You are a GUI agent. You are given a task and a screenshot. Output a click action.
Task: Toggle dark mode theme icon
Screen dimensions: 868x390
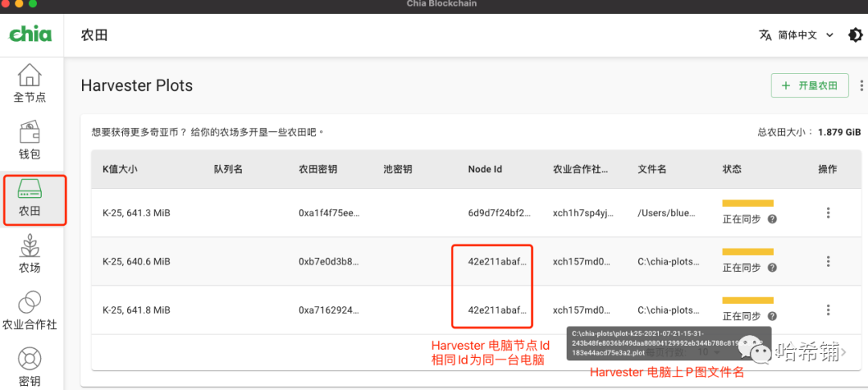point(855,35)
